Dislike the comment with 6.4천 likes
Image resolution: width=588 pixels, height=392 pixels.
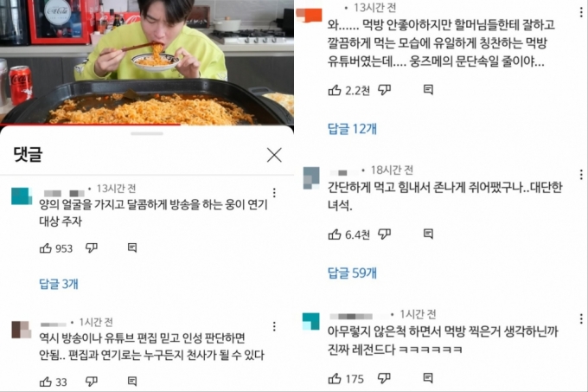[x=385, y=234]
